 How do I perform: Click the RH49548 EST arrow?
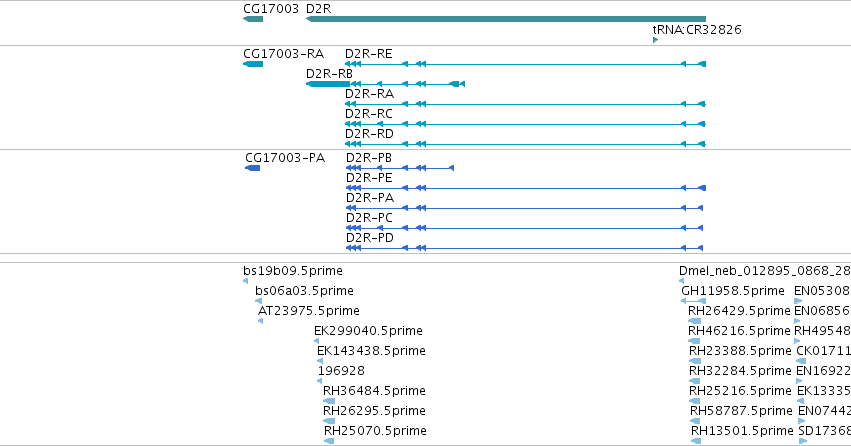[x=797, y=341]
